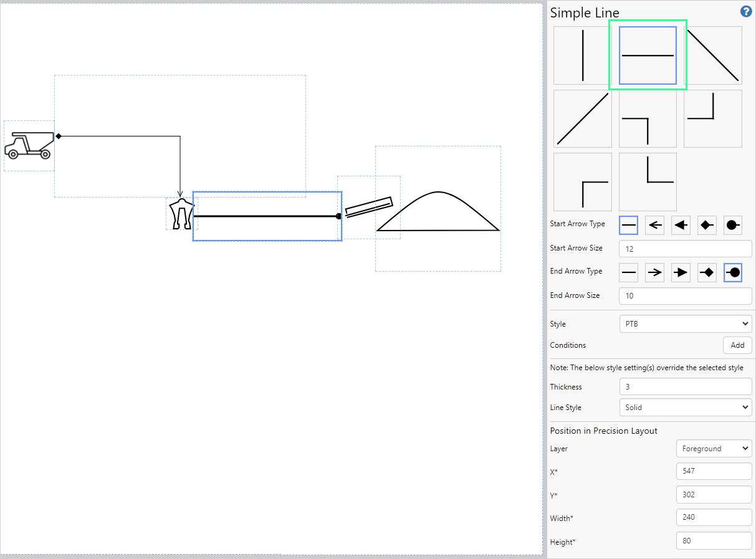Click the dump truck symbol on canvas
The height and width of the screenshot is (559, 756).
pos(29,145)
